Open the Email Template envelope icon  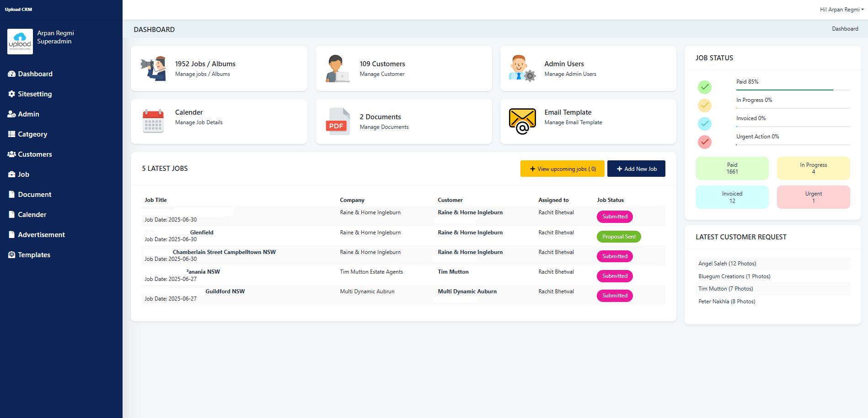click(522, 122)
